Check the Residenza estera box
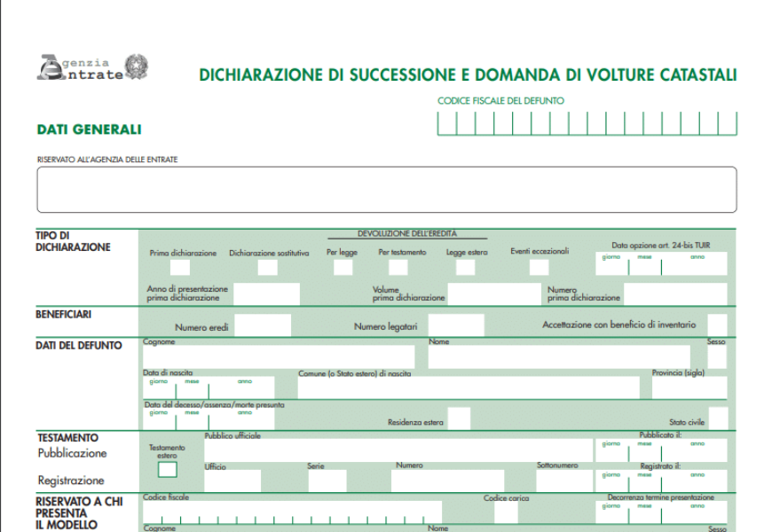 pos(459,419)
